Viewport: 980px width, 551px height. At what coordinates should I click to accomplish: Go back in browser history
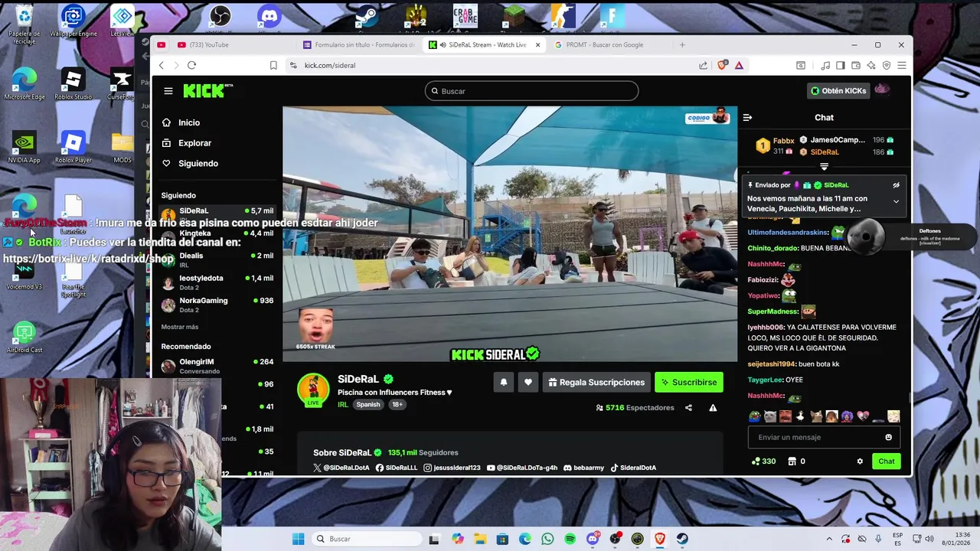tap(161, 65)
